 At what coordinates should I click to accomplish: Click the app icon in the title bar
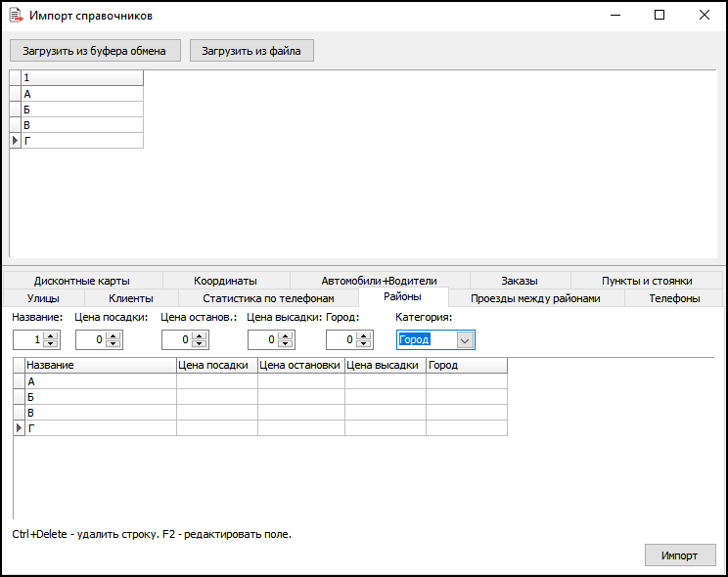pos(15,16)
